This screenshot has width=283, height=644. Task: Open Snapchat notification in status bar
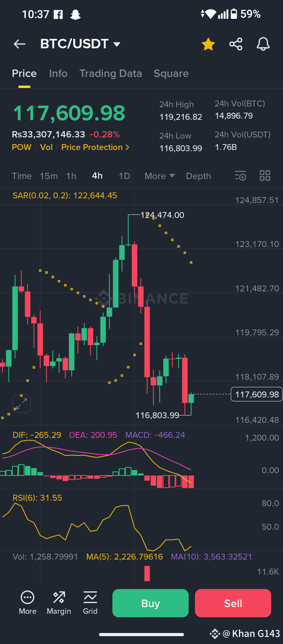point(75,15)
